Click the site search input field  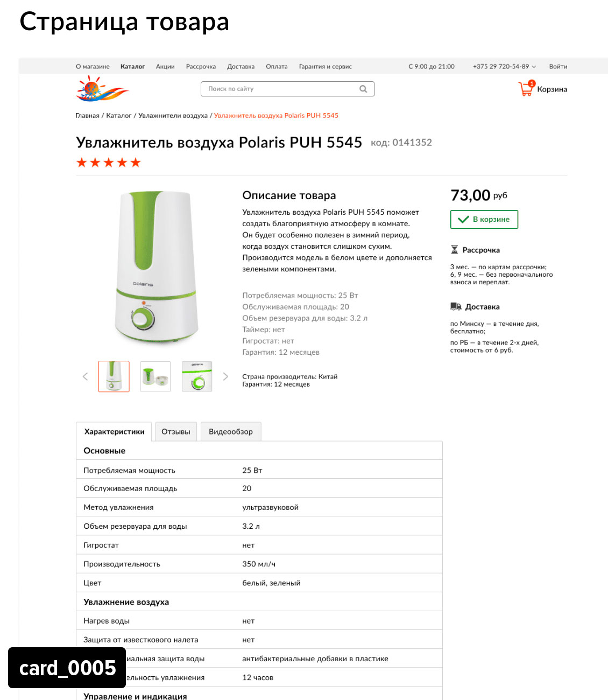click(287, 89)
